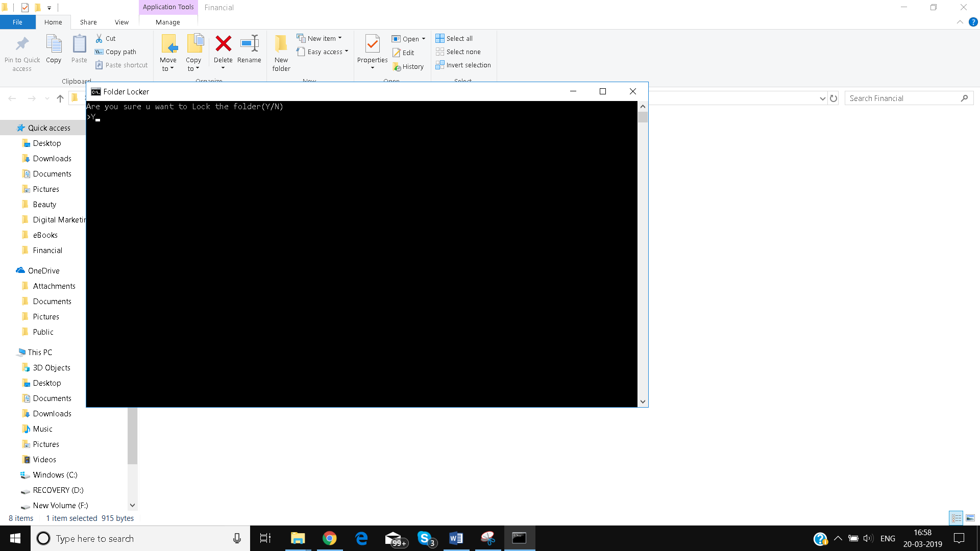
Task: Open Microsoft Edge from taskbar
Action: tap(362, 538)
